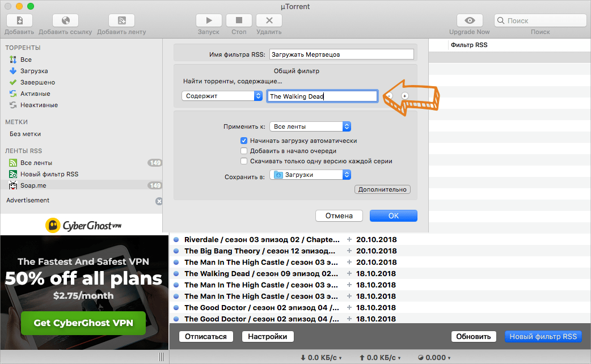This screenshot has height=364, width=591.
Task: Click the Удалить X toolbar icon
Action: point(269,20)
